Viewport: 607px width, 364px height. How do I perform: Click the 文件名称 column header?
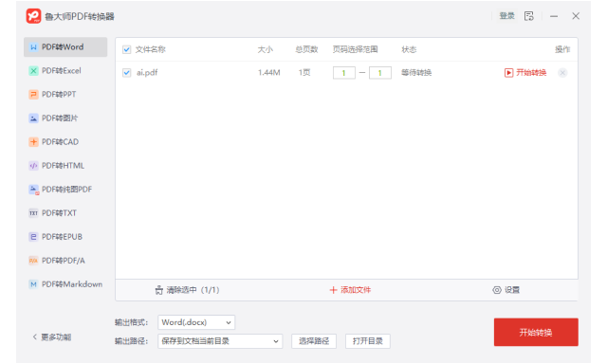[x=150, y=49]
